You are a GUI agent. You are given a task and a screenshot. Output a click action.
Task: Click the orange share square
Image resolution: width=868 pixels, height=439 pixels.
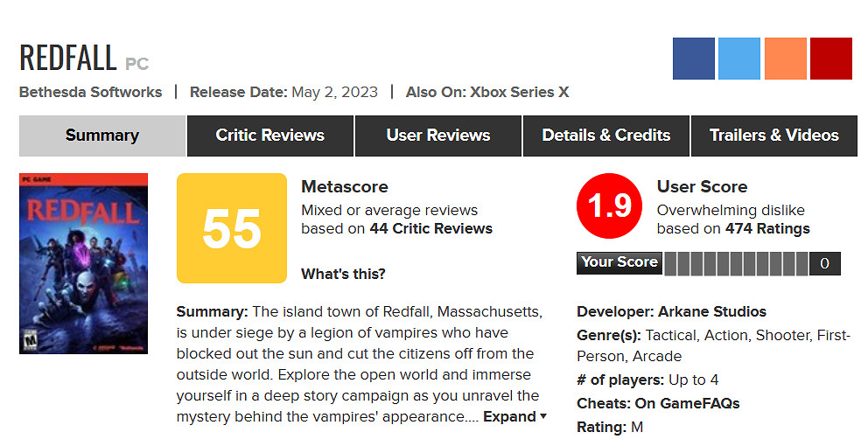pos(785,59)
